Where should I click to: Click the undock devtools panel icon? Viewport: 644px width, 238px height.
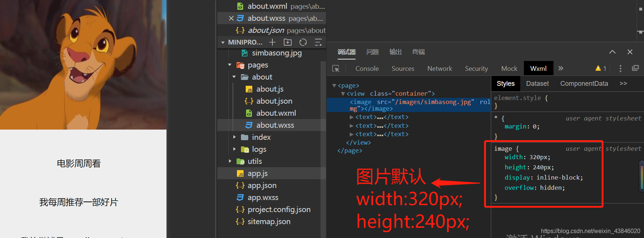pos(635,68)
